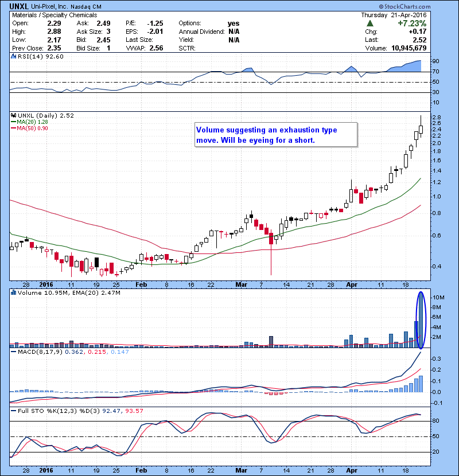The height and width of the screenshot is (476, 459).
Task: Click the candlestick icon beside UNXL (Daily)
Action: pyautogui.click(x=13, y=115)
